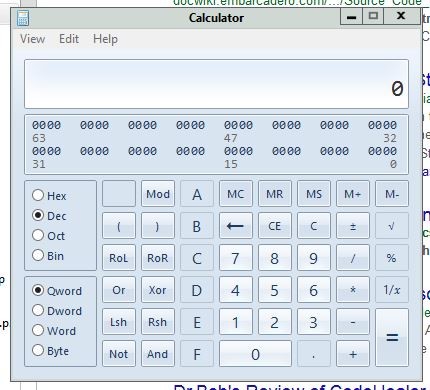Click the hex digit C button left of 7
Image resolution: width=430 pixels, height=390 pixels.
click(197, 258)
